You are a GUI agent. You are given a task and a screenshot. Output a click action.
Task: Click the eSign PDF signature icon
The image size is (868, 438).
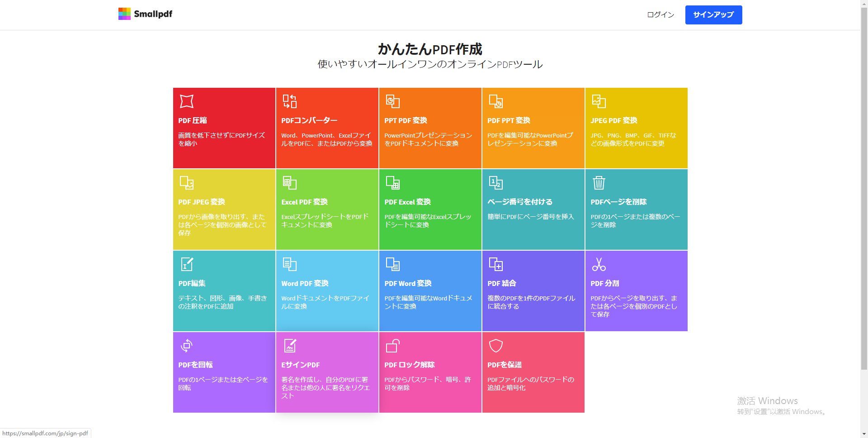pyautogui.click(x=290, y=346)
